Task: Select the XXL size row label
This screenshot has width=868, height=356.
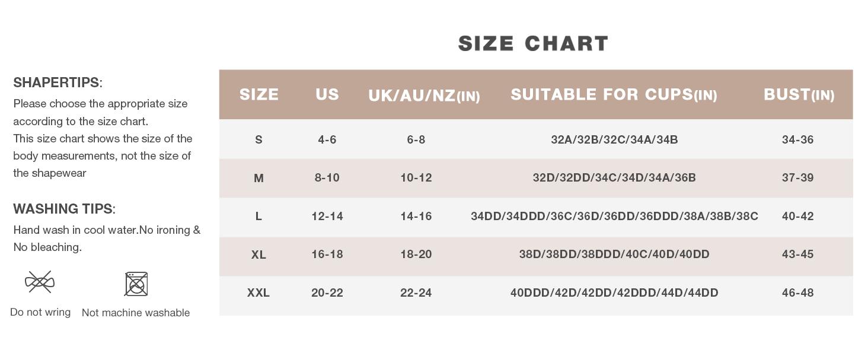Action: coord(259,293)
